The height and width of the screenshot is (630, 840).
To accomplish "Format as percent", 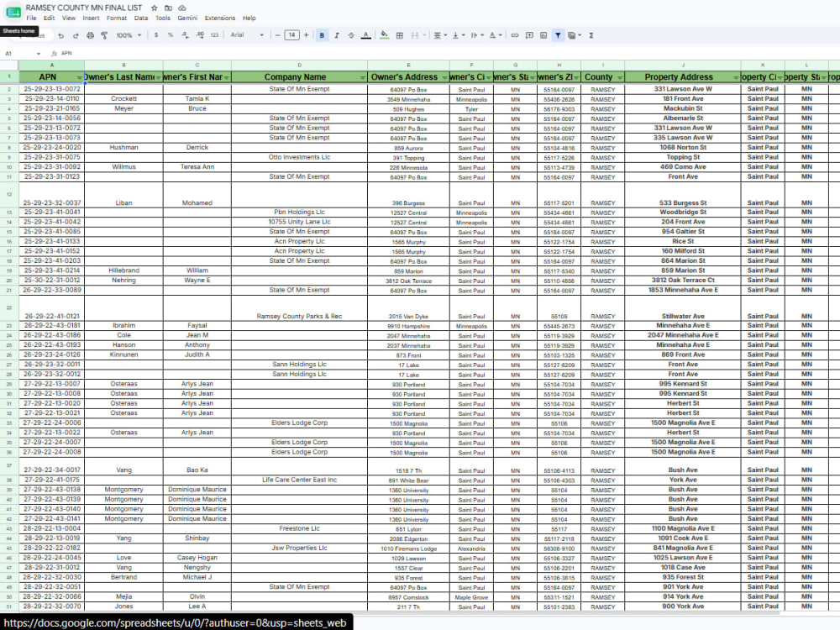I will 171,35.
